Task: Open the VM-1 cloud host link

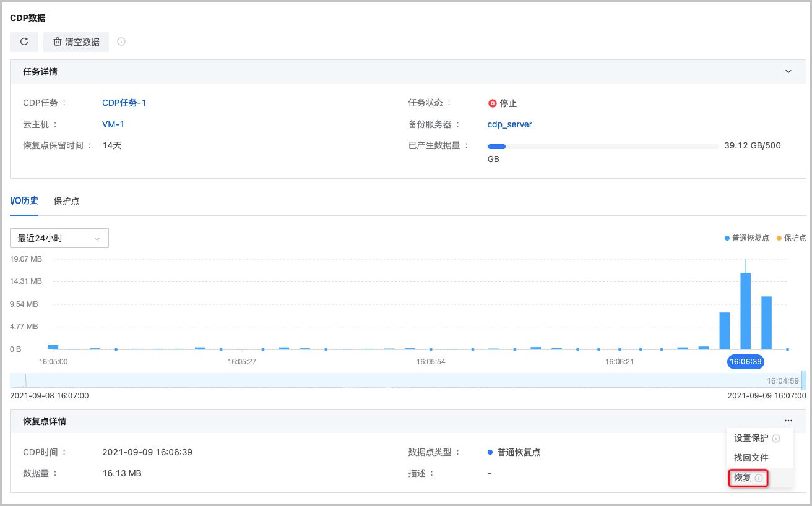Action: pyautogui.click(x=113, y=124)
